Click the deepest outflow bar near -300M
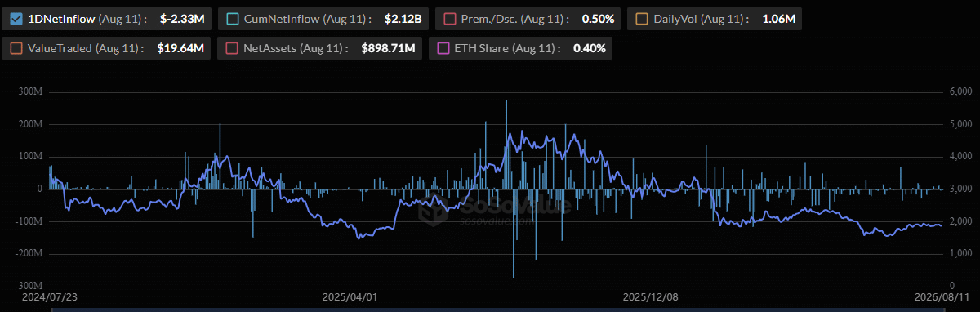This screenshot has height=312, width=980. point(514,233)
